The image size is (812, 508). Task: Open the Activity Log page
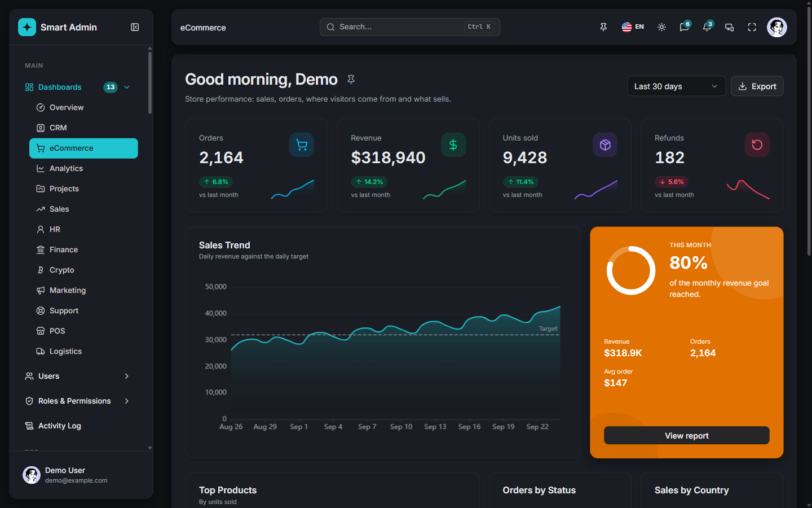tap(78, 426)
